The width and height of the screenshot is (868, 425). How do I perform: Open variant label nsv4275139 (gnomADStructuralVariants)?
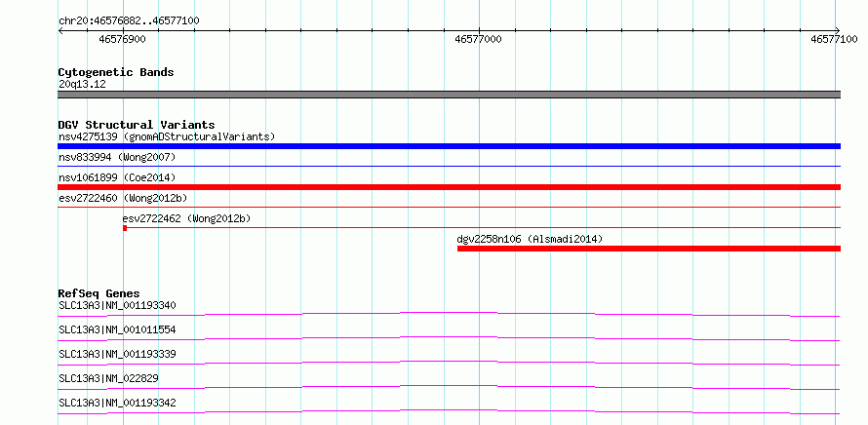tap(167, 136)
